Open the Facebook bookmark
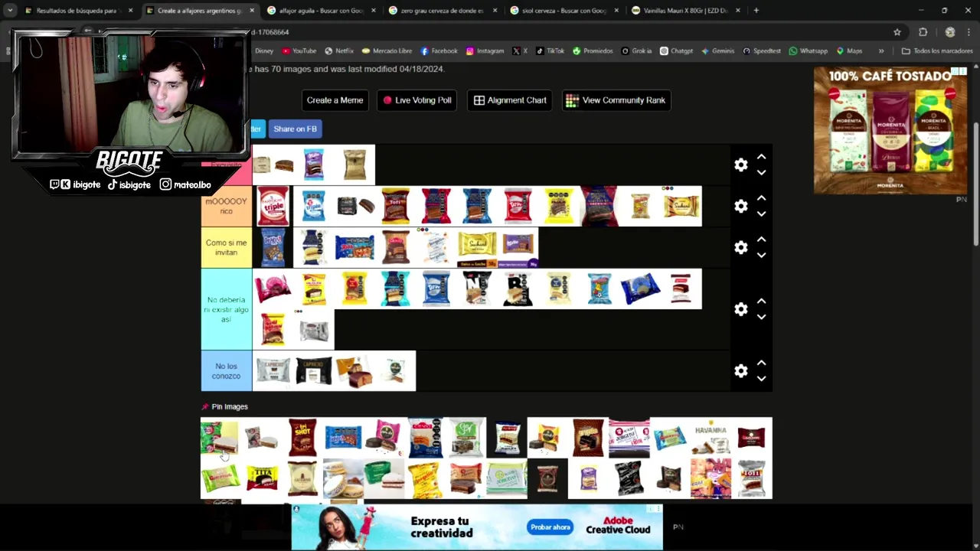This screenshot has height=551, width=980. coord(439,51)
